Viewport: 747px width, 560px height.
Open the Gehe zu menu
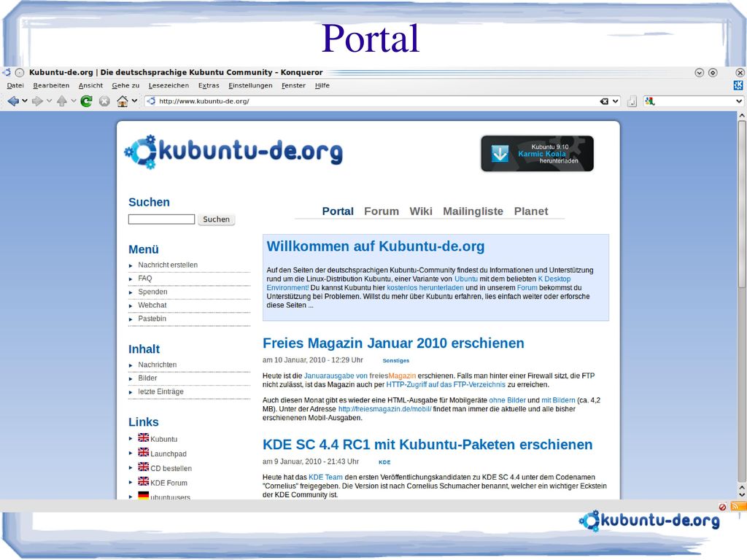point(125,86)
